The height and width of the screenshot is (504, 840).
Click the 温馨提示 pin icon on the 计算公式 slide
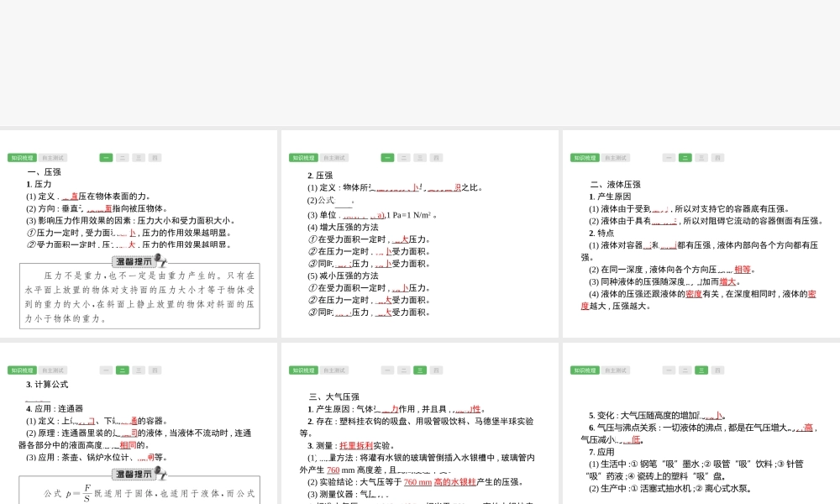(x=160, y=475)
